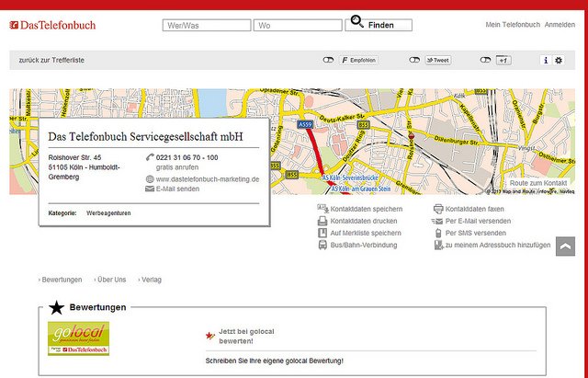Click the magnifier icon beside Finden
Image resolution: width=588 pixels, height=378 pixels.
click(356, 21)
